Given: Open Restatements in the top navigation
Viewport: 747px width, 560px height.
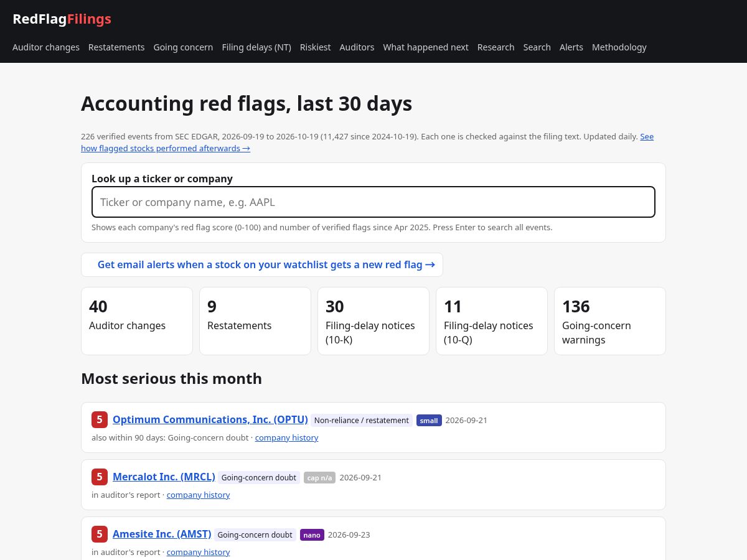Looking at the screenshot, I should (116, 47).
